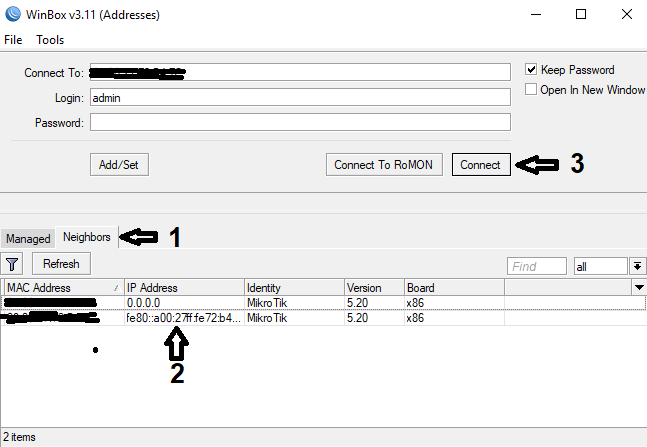Open the File menu
The width and height of the screenshot is (647, 447).
pos(13,40)
